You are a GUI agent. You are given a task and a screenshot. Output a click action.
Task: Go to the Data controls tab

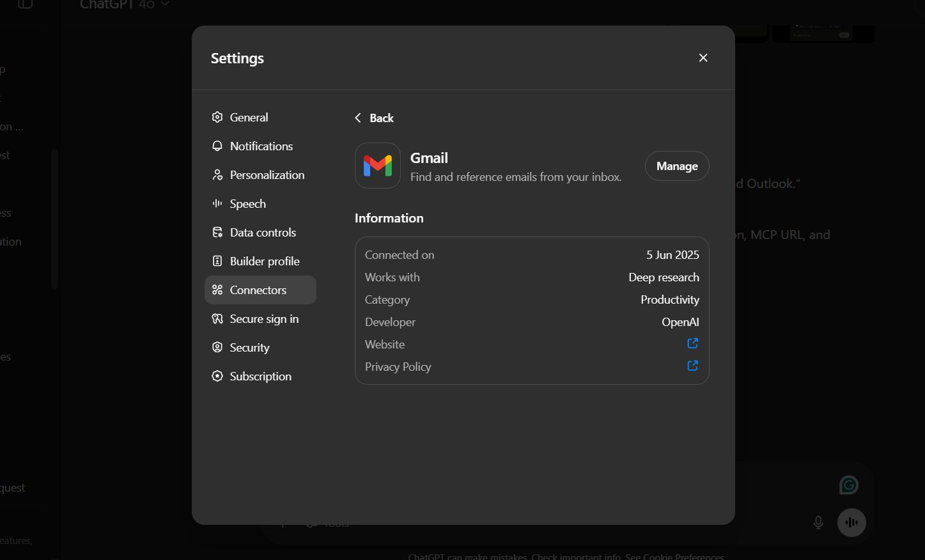(260, 233)
